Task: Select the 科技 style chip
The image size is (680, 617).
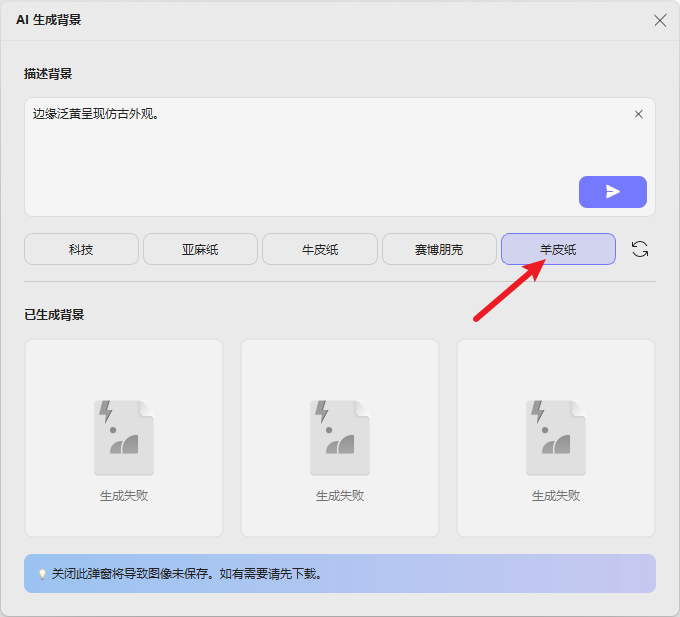Action: click(81, 249)
